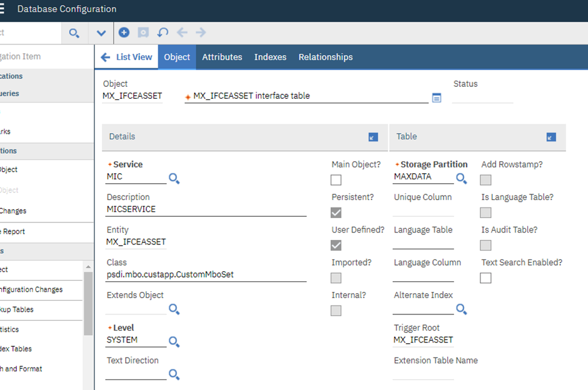Image resolution: width=588 pixels, height=390 pixels.
Task: Open the hamburger navigation menu
Action: pyautogui.click(x=7, y=9)
